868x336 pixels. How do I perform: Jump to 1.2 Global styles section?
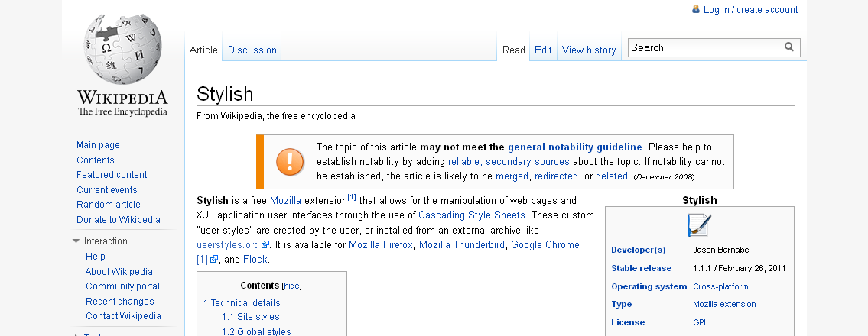coord(256,331)
